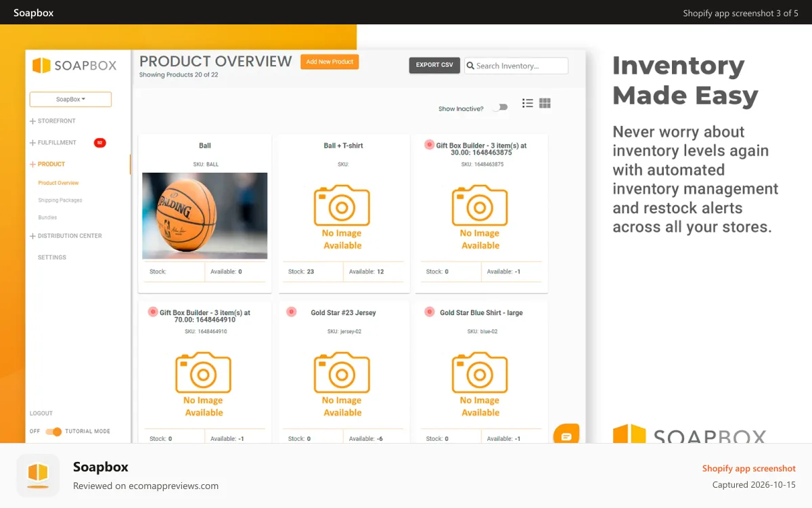The image size is (812, 508).
Task: Click 'Available: 12' on Ball + T-shirt card
Action: click(366, 272)
